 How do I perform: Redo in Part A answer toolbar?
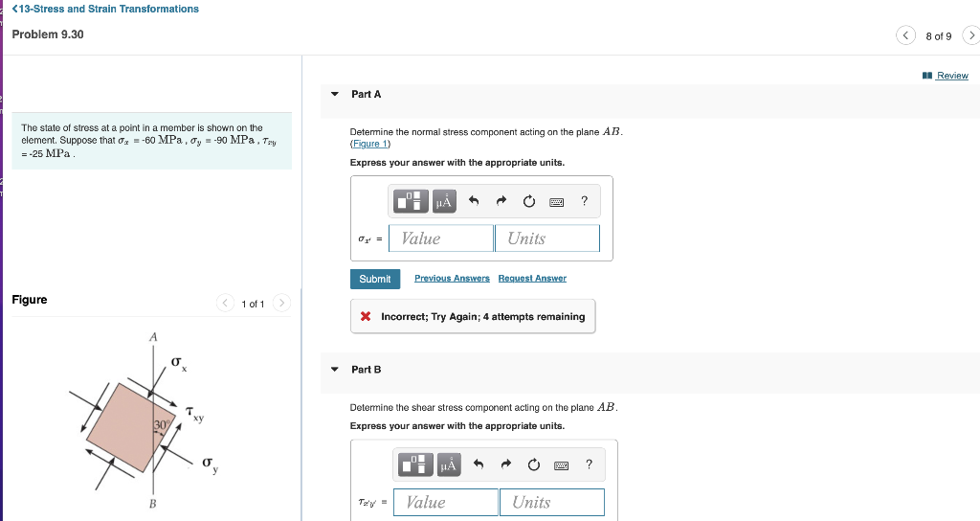[x=501, y=201]
